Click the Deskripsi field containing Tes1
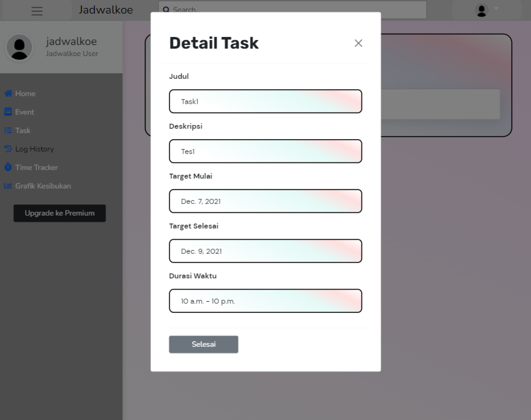This screenshot has width=531, height=420. pyautogui.click(x=266, y=151)
